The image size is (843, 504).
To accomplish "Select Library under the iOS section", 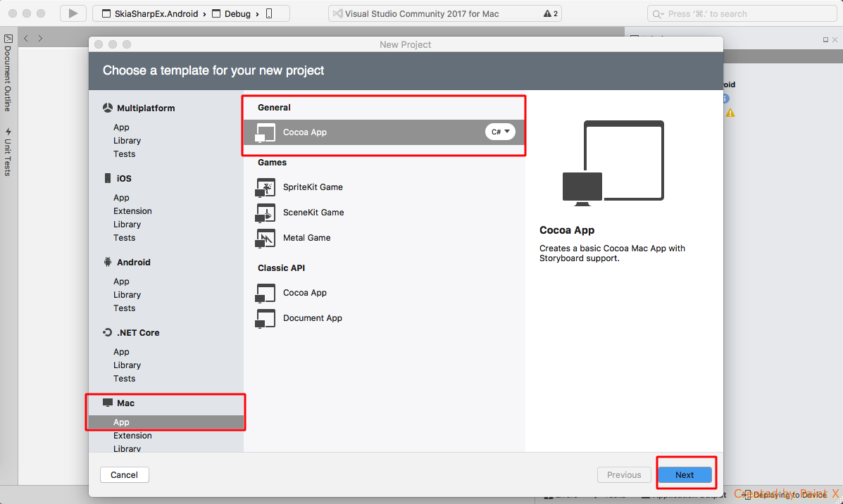I will click(x=127, y=225).
